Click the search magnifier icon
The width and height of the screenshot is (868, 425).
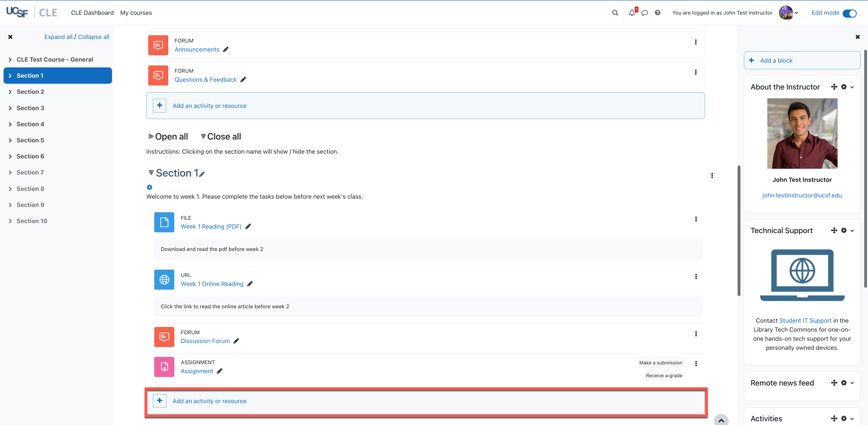tap(615, 13)
